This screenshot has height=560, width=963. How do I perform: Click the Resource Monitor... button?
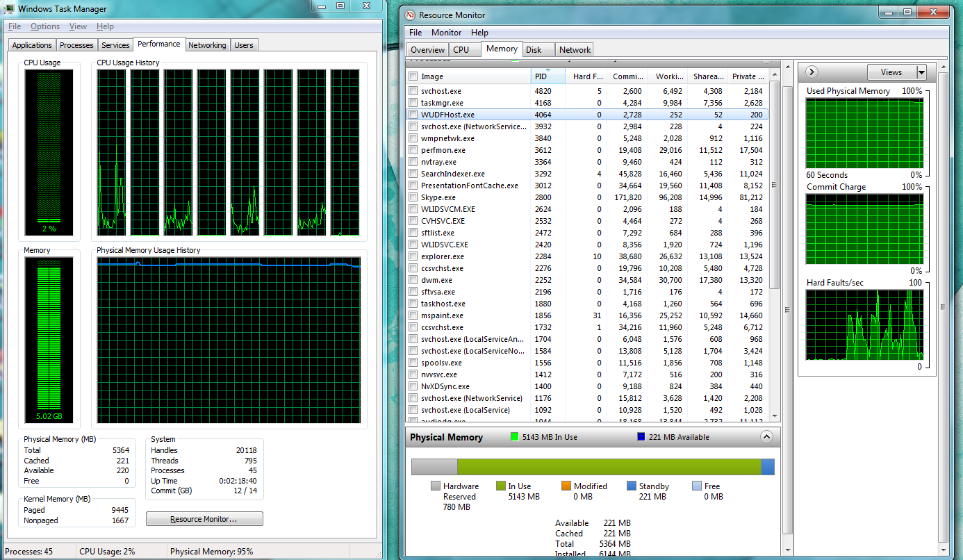(x=204, y=519)
